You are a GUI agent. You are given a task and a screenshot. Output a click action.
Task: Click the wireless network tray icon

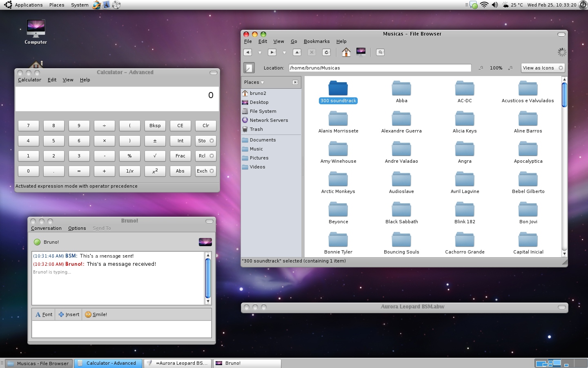pyautogui.click(x=484, y=5)
